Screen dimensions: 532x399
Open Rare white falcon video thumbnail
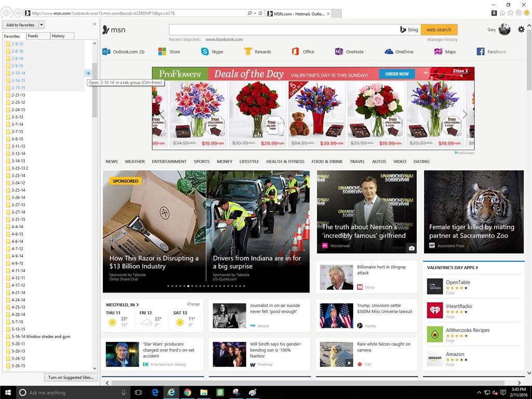[337, 354]
